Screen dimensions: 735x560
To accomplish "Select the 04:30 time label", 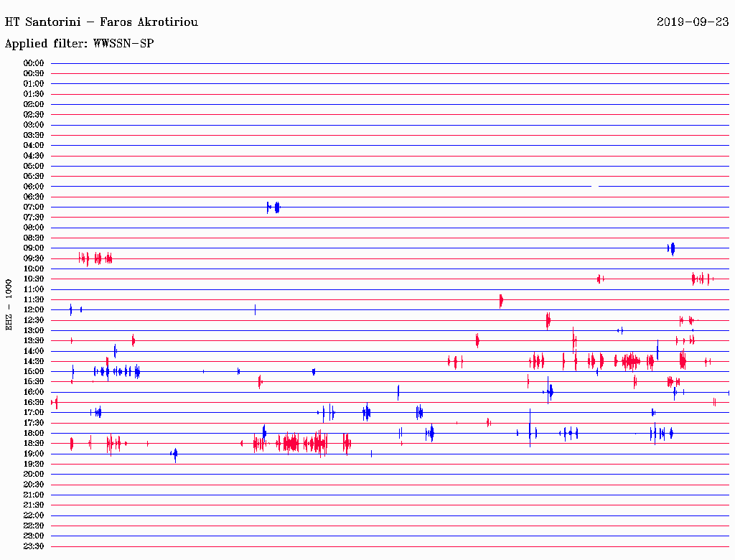I will point(34,156).
